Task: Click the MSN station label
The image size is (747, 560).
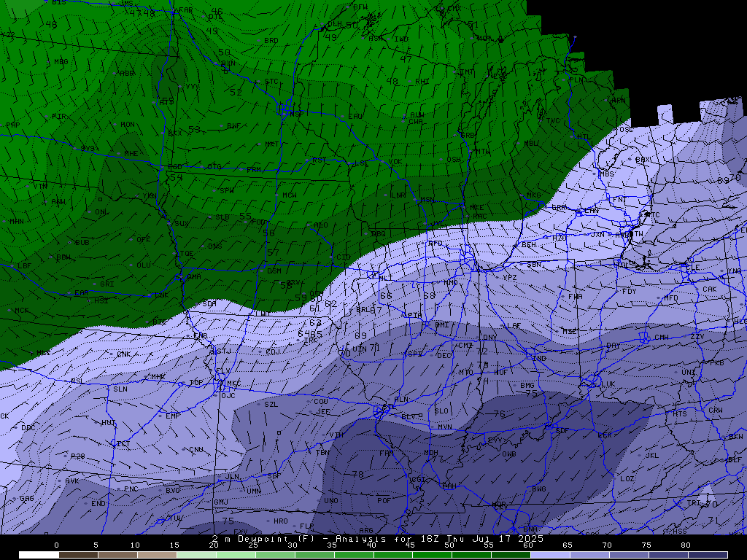Action: pyautogui.click(x=427, y=200)
